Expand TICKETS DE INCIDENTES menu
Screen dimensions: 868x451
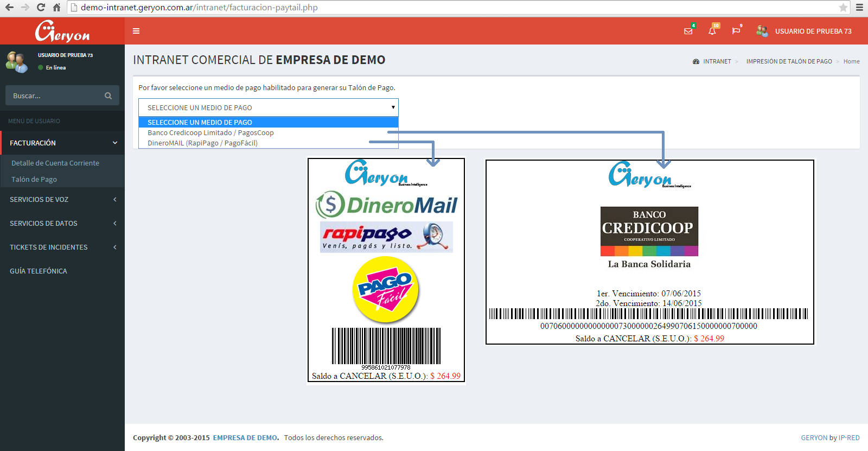(62, 247)
